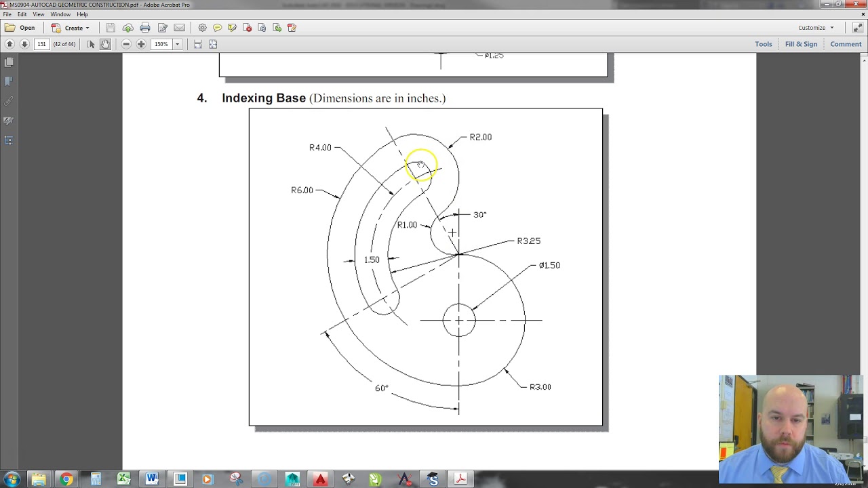This screenshot has width=868, height=488.
Task: Open the Help menu
Action: tap(83, 14)
